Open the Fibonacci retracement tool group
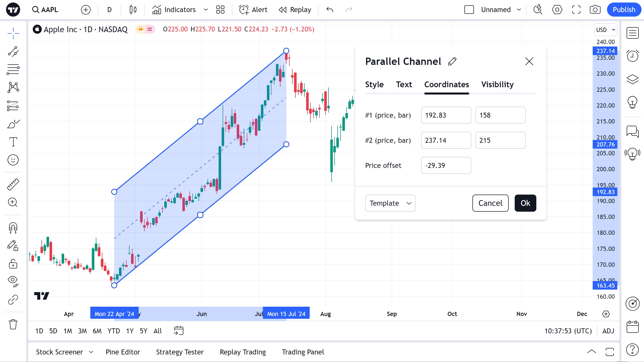Screen dimensions: 644x362 13,69
